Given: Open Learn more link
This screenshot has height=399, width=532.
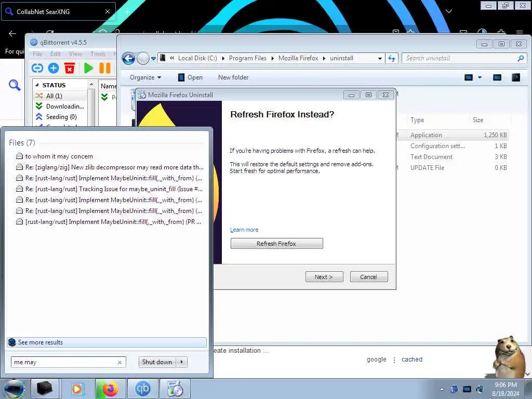Looking at the screenshot, I should click(244, 230).
